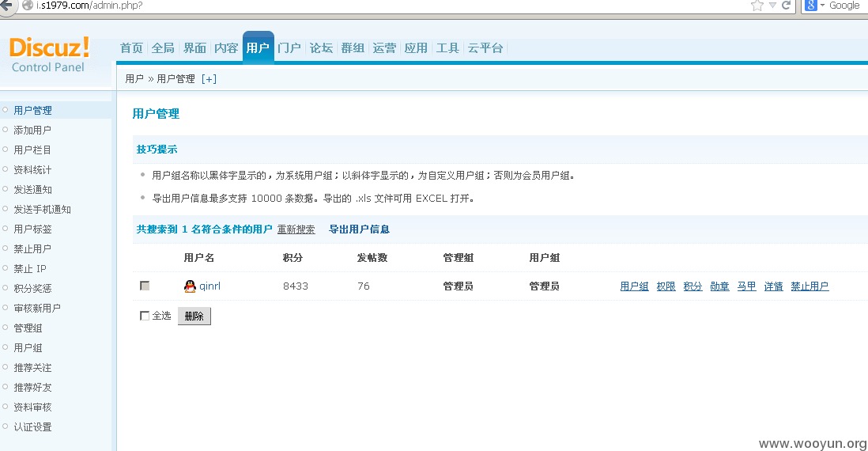The height and width of the screenshot is (451, 868).
Task: Click the QQ penguin icon next to qinrl
Action: pyautogui.click(x=190, y=286)
